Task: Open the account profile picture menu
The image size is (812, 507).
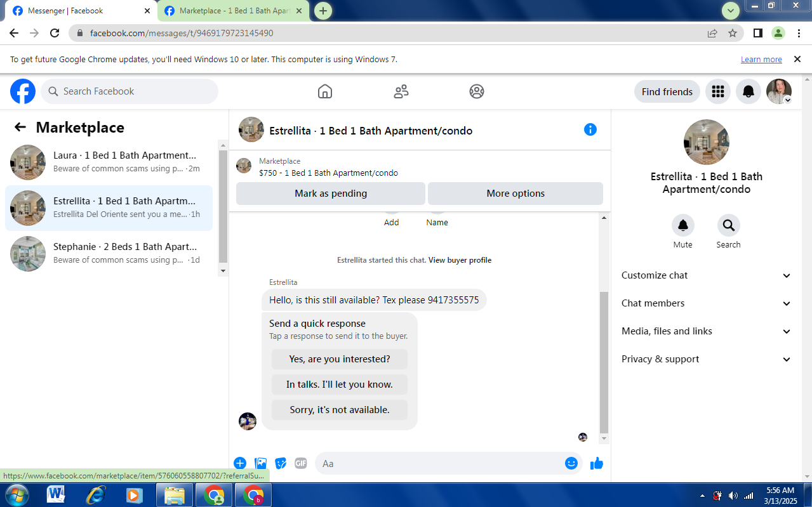Action: click(x=779, y=91)
